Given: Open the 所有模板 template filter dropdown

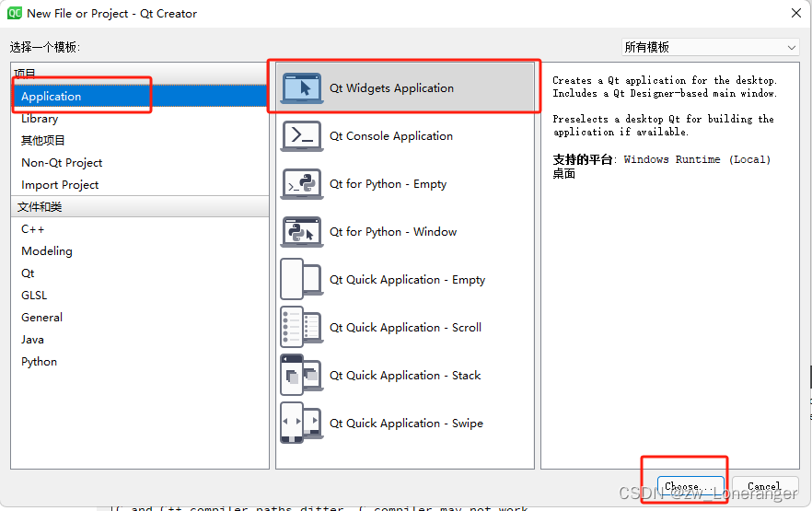Looking at the screenshot, I should [710, 47].
